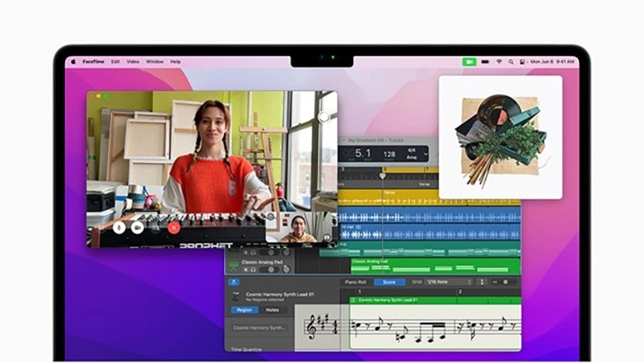
Task: End the FaceTime call with red button
Action: click(174, 227)
